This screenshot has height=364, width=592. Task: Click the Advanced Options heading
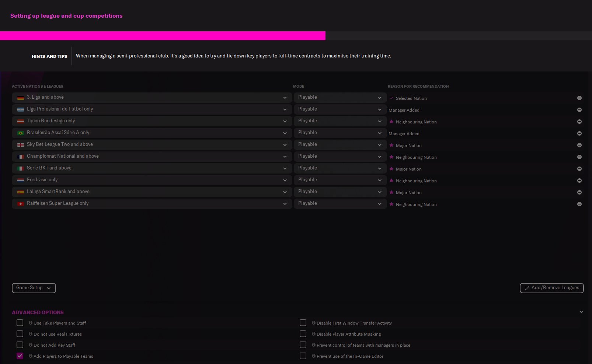(38, 312)
